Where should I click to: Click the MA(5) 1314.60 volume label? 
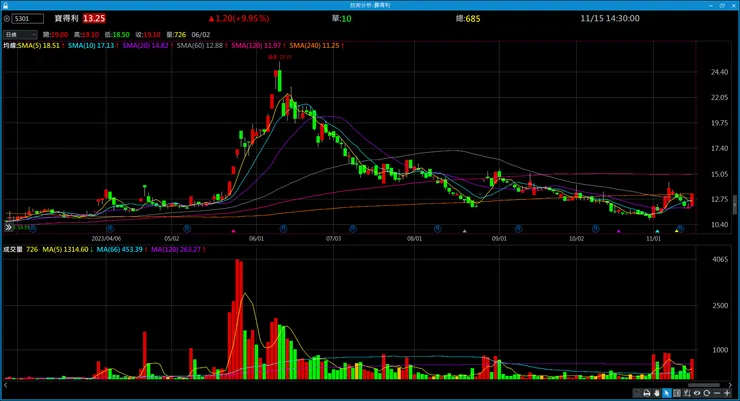tap(65, 250)
